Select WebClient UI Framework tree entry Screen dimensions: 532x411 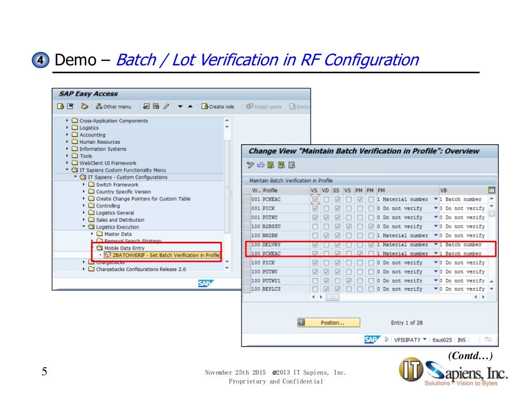(108, 163)
